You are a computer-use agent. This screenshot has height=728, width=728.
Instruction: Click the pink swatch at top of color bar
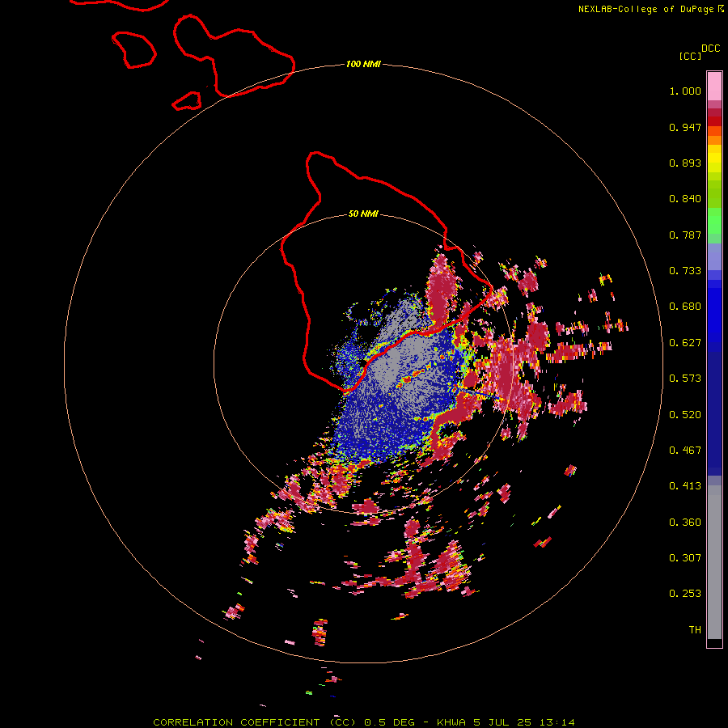(x=714, y=86)
